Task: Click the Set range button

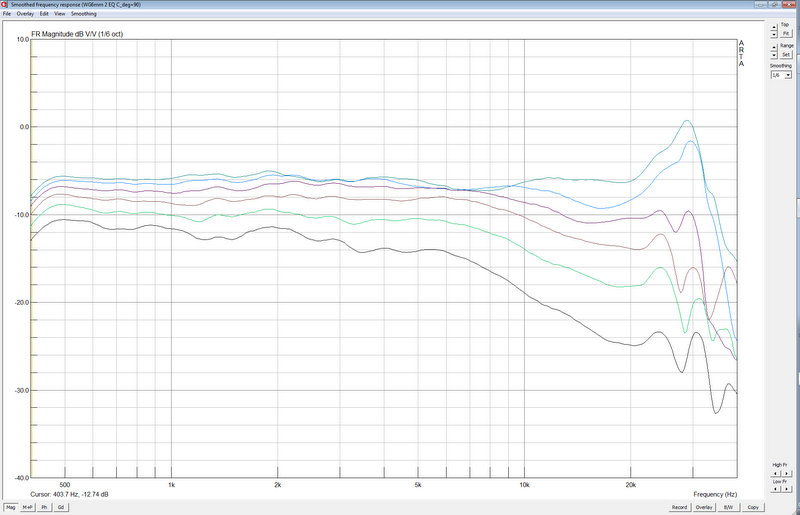Action: (x=786, y=54)
